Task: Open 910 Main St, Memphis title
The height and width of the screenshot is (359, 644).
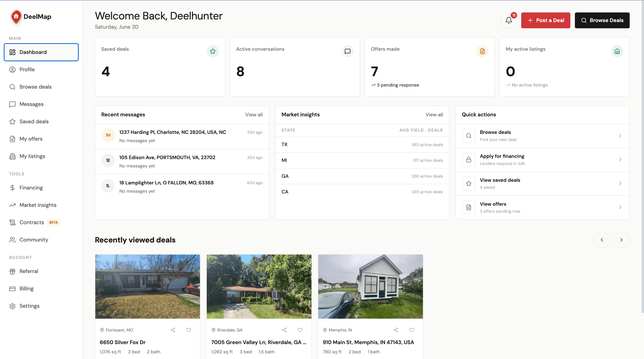Action: click(368, 342)
